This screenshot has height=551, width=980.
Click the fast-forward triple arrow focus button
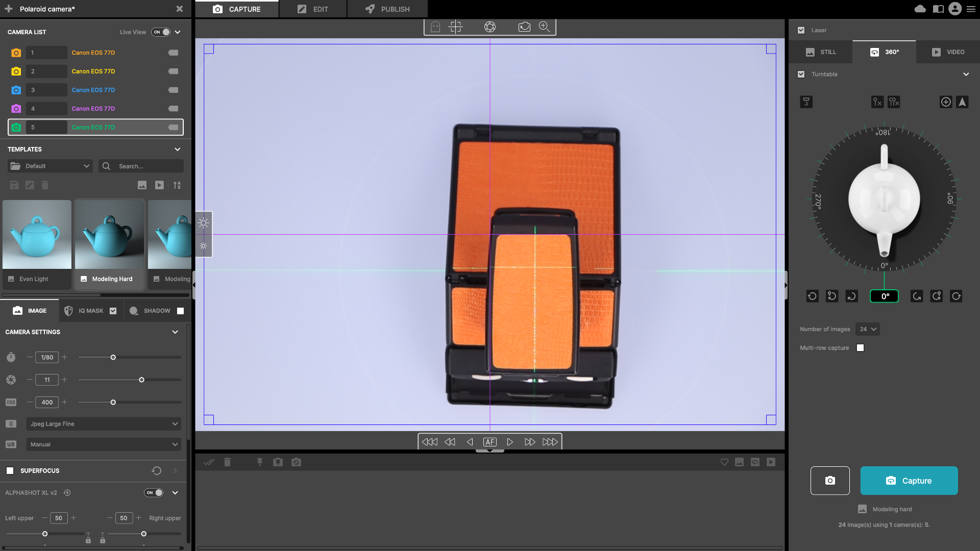point(550,442)
